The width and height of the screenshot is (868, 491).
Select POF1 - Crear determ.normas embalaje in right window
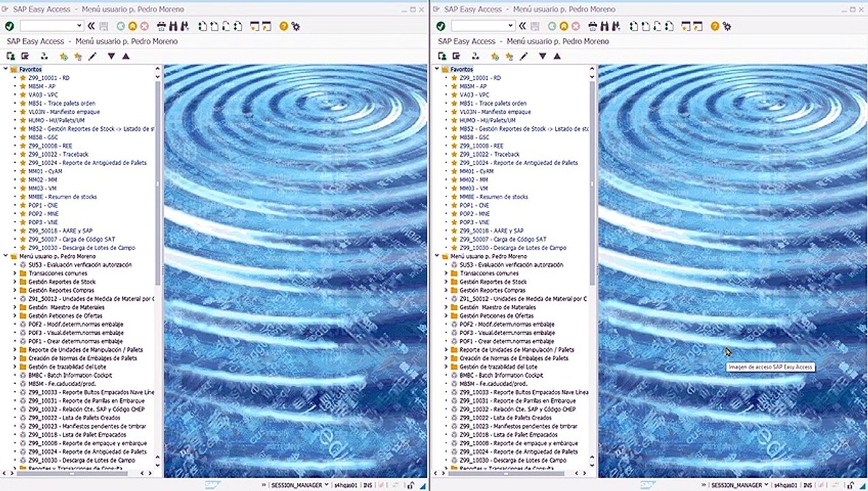(x=506, y=342)
